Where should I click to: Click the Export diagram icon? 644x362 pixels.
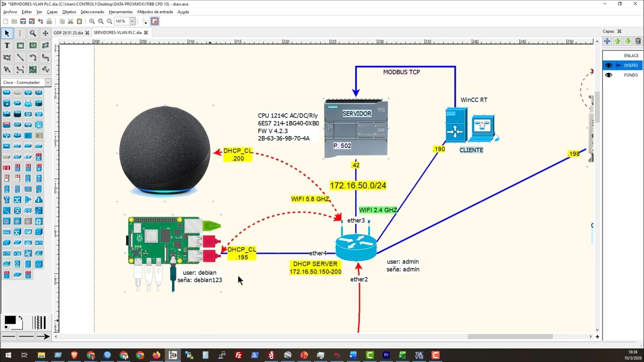coord(40,21)
